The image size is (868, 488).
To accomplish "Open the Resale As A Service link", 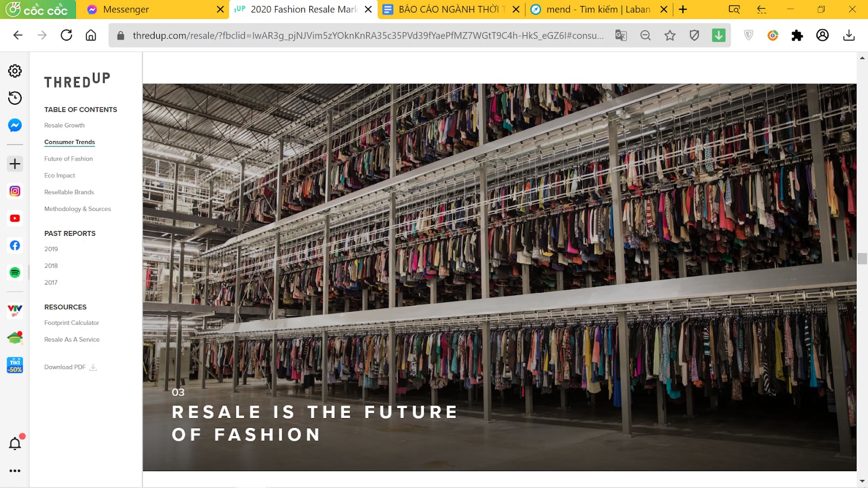I will (x=72, y=339).
